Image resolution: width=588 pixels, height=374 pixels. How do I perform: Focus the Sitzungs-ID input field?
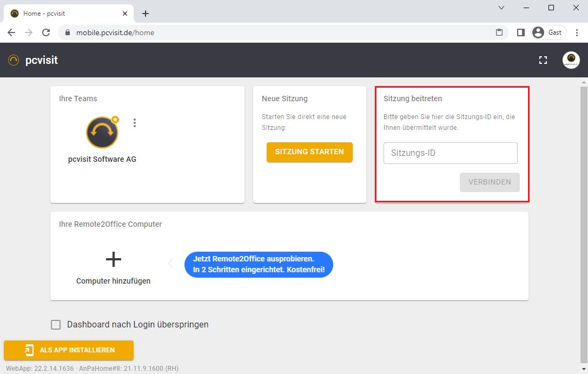450,153
